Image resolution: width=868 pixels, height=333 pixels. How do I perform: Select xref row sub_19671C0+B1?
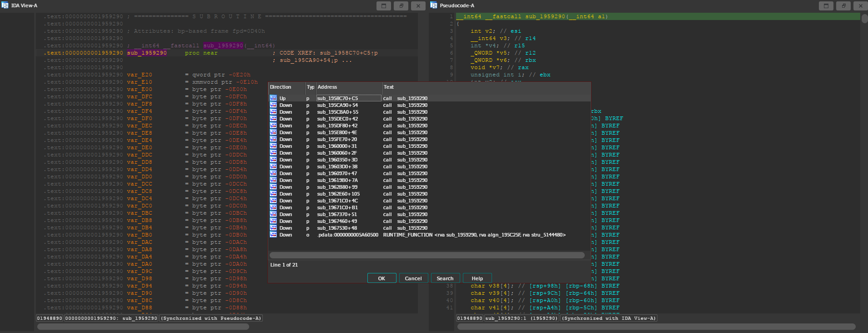tap(430, 207)
